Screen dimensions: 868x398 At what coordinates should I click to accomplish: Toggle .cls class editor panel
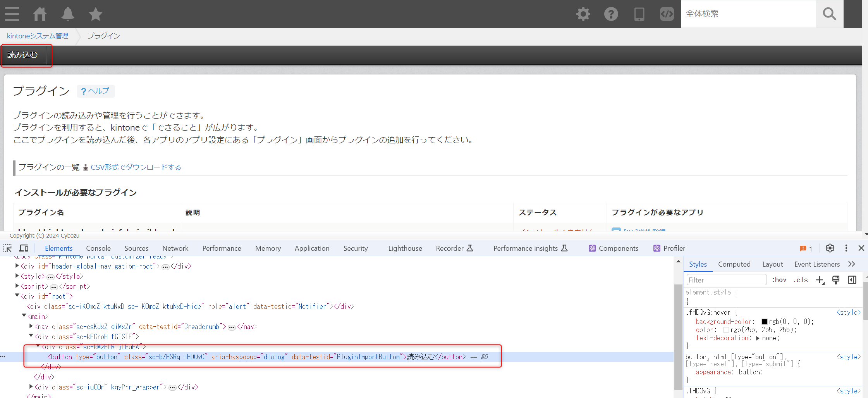point(800,279)
